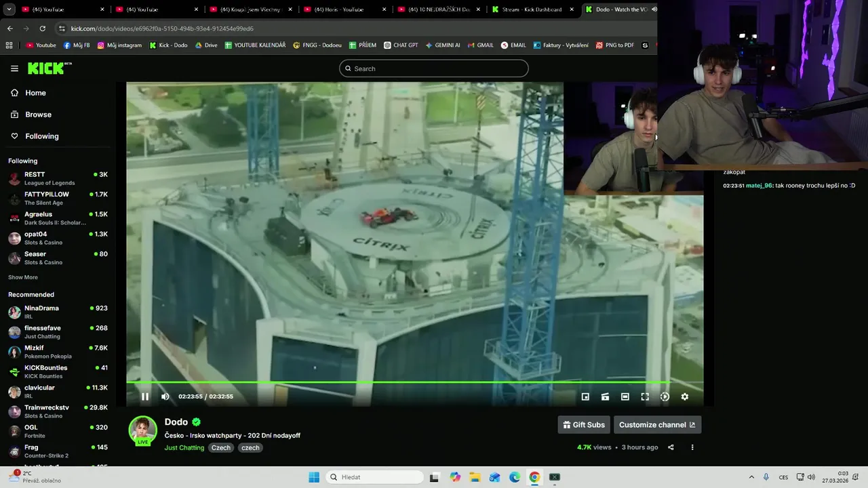Screen dimensions: 868x488
Task: Reload the current page
Action: pos(42,28)
